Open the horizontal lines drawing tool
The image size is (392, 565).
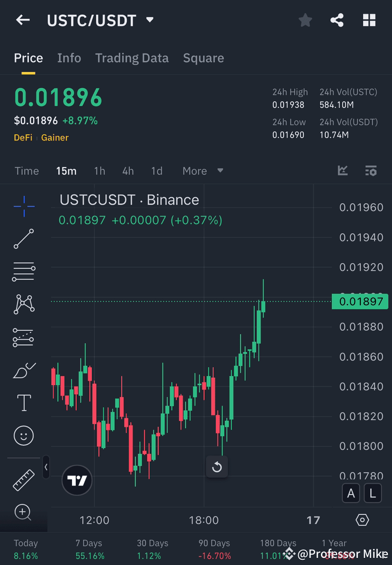coord(24,272)
